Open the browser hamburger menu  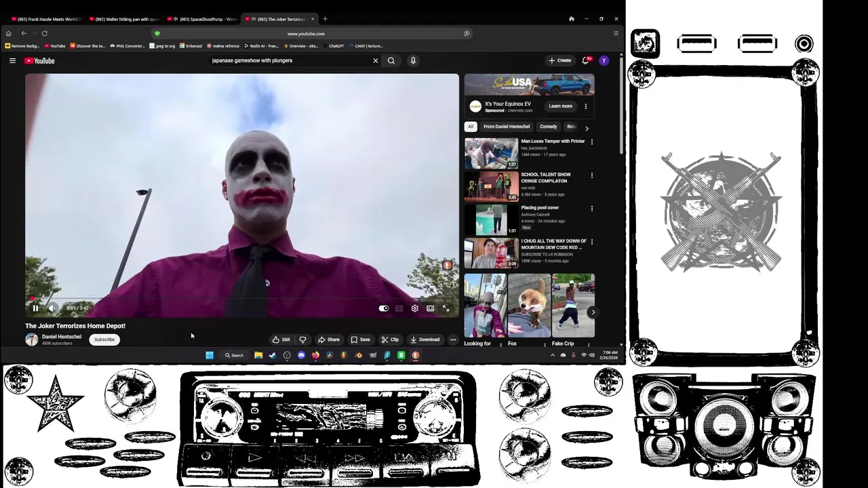click(x=616, y=33)
